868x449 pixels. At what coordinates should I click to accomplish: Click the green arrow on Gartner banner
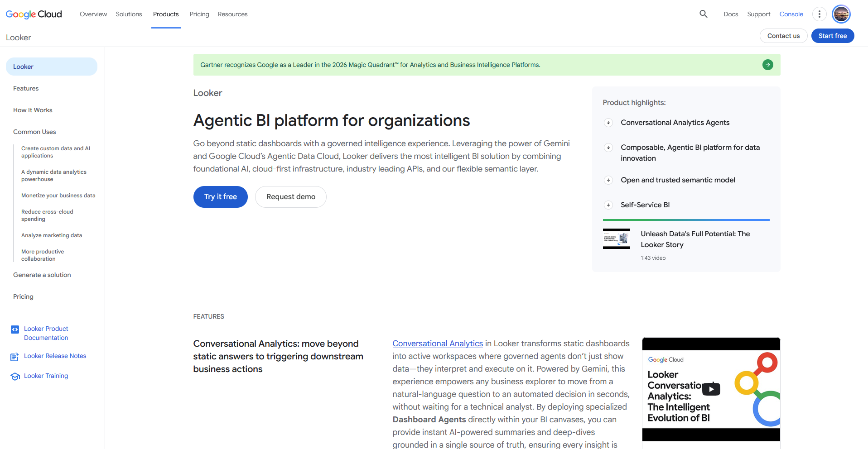click(x=768, y=65)
